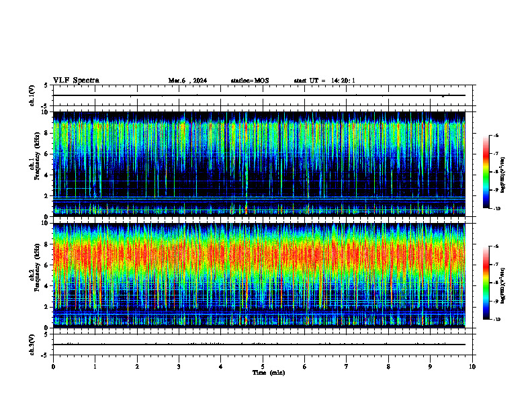Viewport: 532px width, 411px height.
Task: Click the time axis tick label "3"
Action: pos(179,367)
